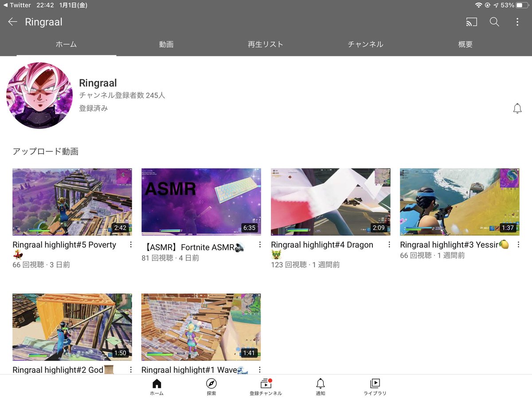Tap 81 回視聴 · 4 日前 text
This screenshot has height=399, width=532.
pos(170,258)
